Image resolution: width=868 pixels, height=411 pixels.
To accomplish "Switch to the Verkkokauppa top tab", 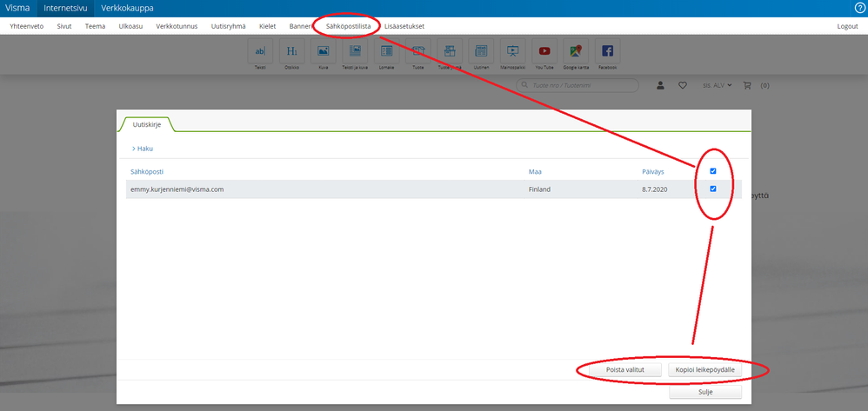I will pyautogui.click(x=127, y=9).
